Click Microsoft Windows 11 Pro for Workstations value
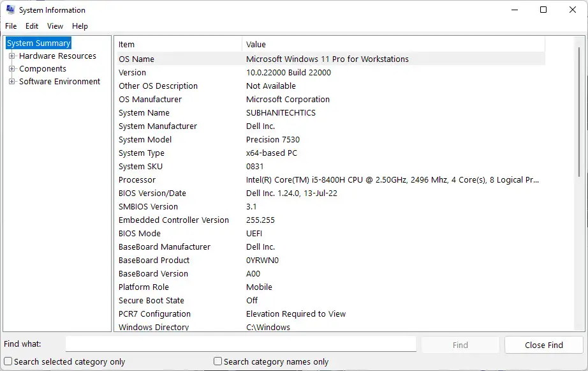The image size is (588, 371). click(x=327, y=59)
